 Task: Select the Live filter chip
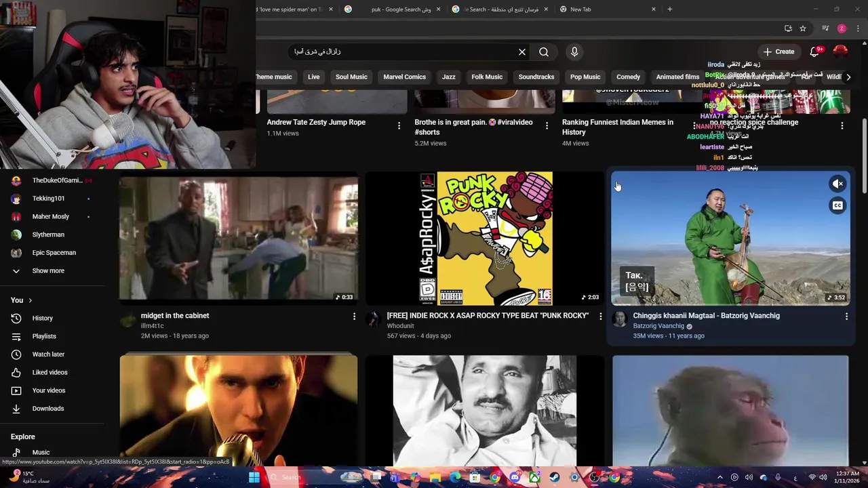313,77
